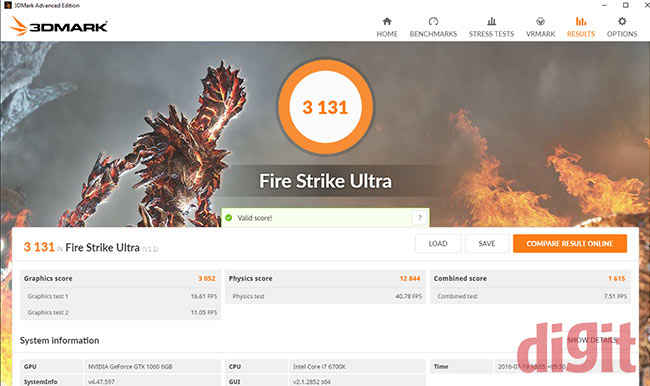Go to the BENCHMARKS tab label
The width and height of the screenshot is (650, 386).
point(433,34)
